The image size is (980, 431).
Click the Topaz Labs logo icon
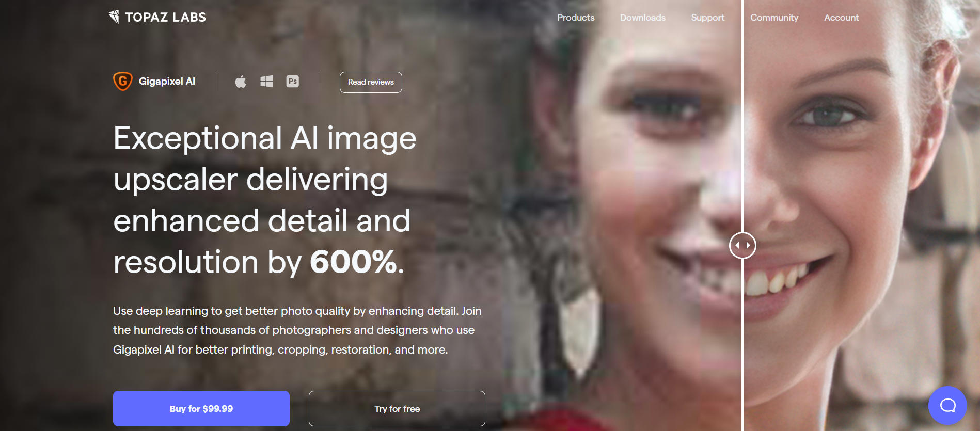pyautogui.click(x=114, y=17)
